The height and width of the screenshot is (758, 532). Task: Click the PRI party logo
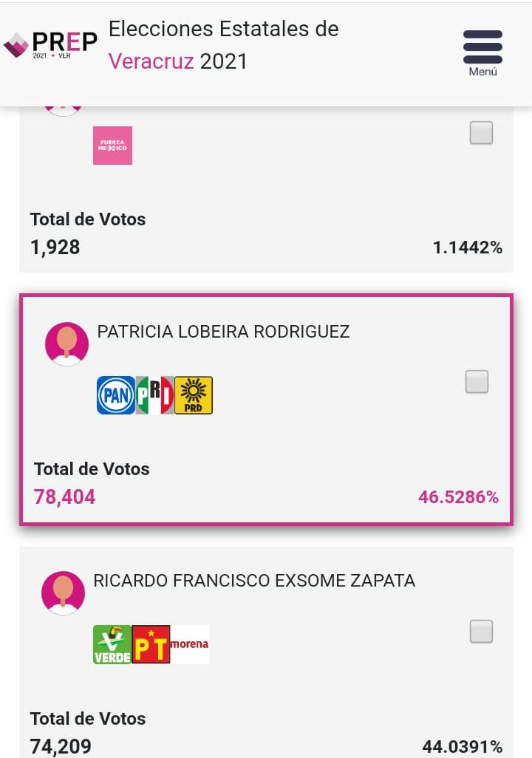(x=154, y=395)
